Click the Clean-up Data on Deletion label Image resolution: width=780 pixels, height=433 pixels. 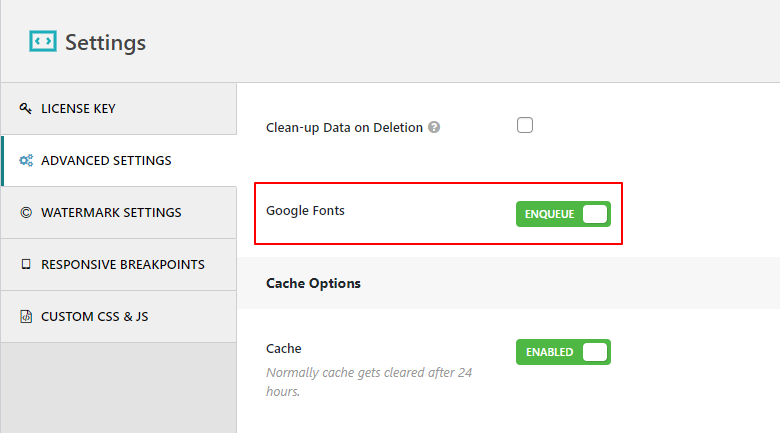[345, 128]
